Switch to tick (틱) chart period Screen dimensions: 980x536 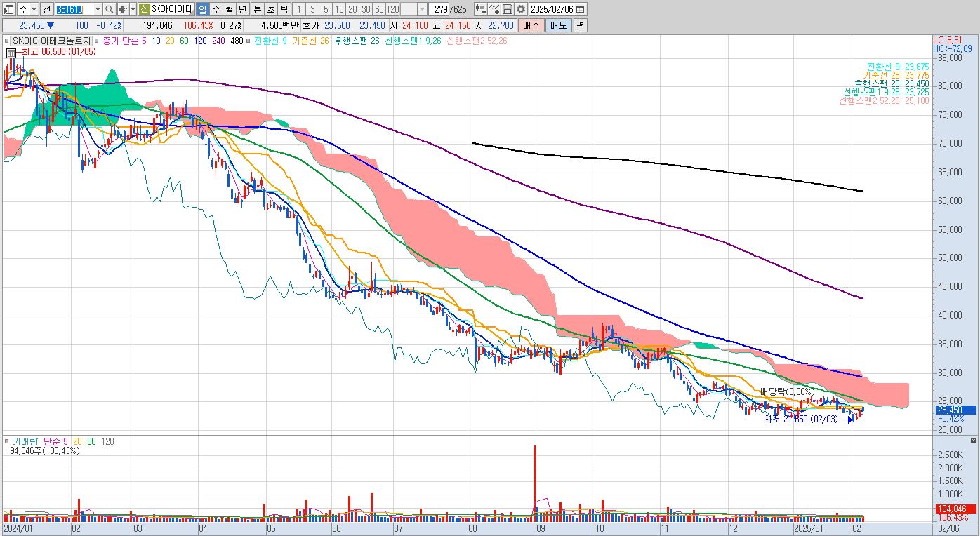284,9
